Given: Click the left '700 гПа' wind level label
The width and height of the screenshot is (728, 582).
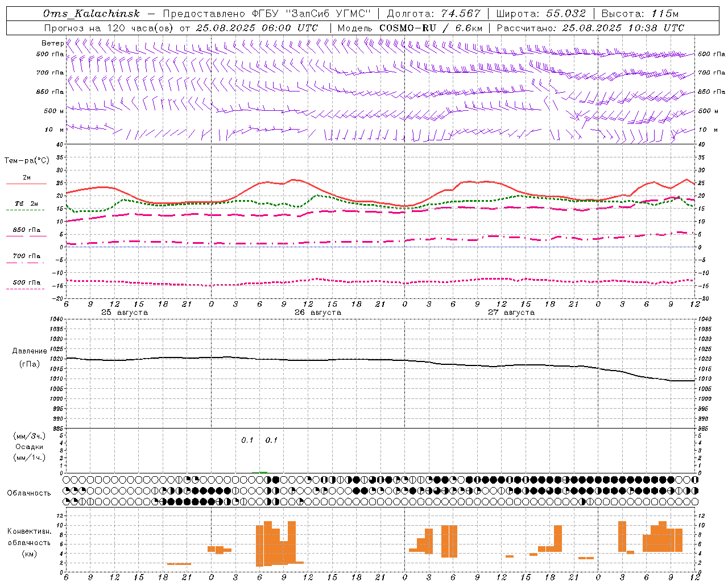Looking at the screenshot, I should (50, 73).
